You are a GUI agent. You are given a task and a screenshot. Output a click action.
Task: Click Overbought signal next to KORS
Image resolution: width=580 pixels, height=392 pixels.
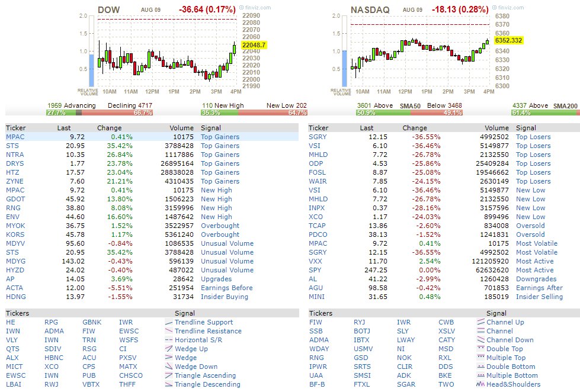(x=220, y=234)
